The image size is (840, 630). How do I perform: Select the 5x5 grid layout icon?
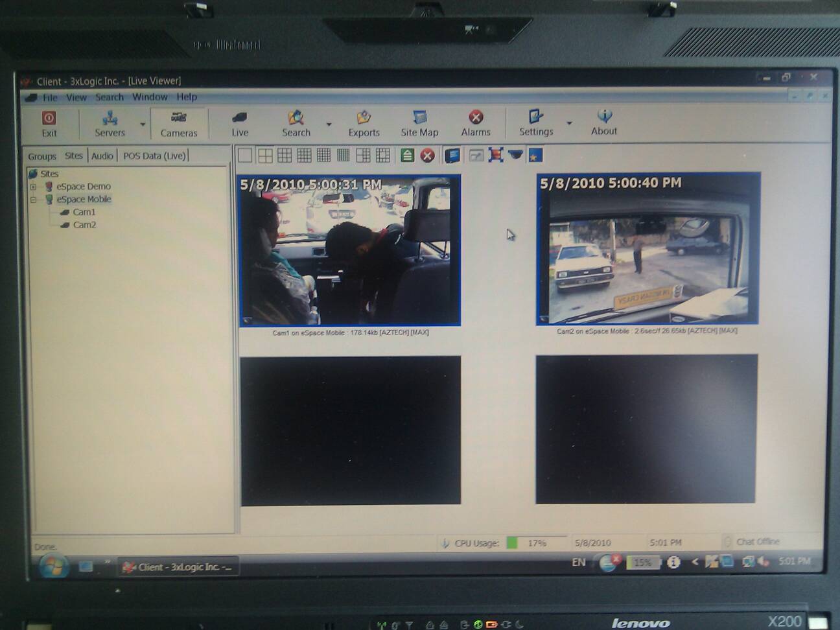point(323,155)
